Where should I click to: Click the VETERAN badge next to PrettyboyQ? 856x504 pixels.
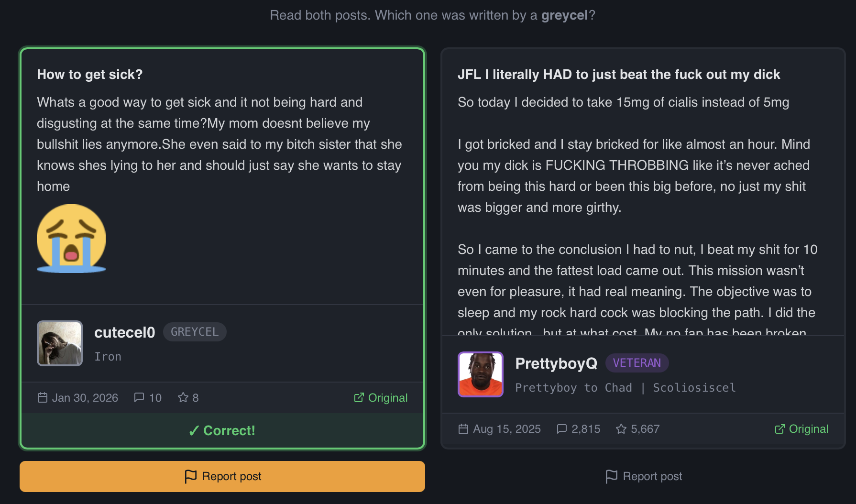(x=637, y=363)
